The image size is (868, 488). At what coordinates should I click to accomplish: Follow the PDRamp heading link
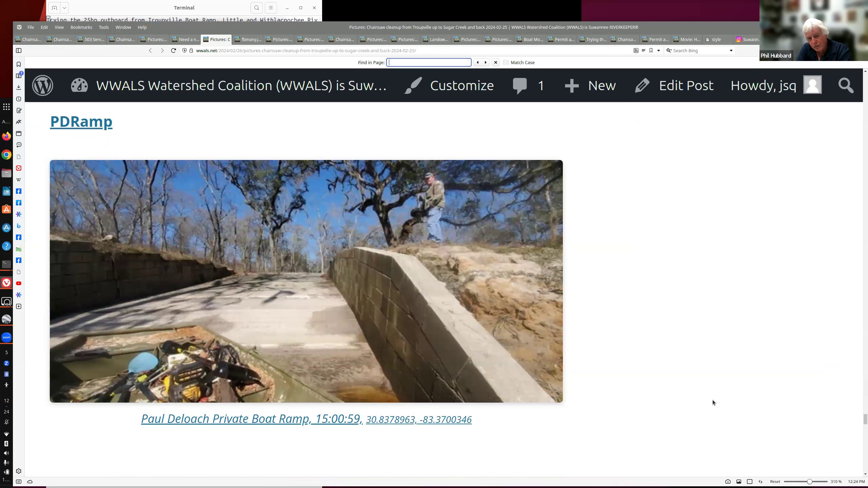point(81,122)
